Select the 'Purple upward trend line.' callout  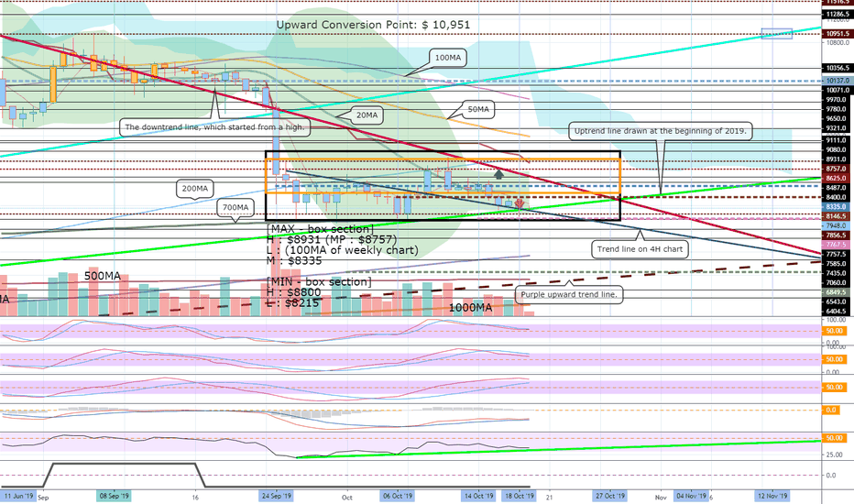pyautogui.click(x=569, y=294)
